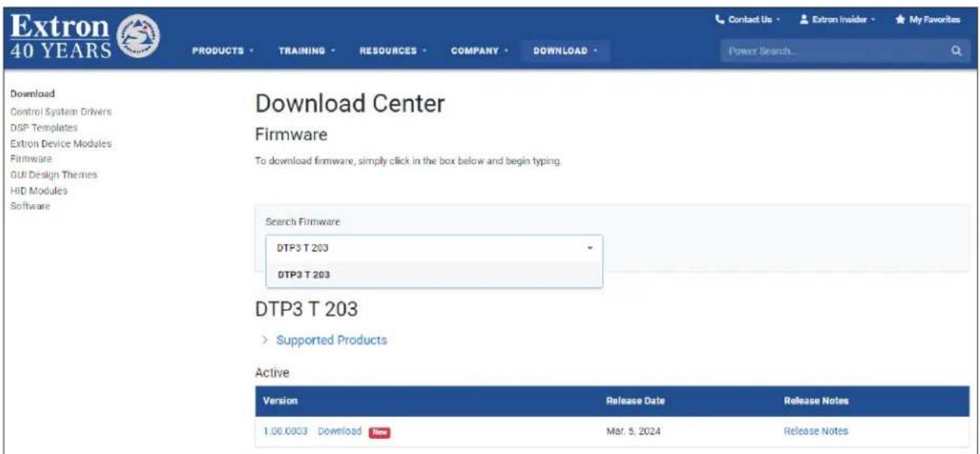Click the star icon beside My Favorites
Screen dimensions: 980x454
pos(900,18)
